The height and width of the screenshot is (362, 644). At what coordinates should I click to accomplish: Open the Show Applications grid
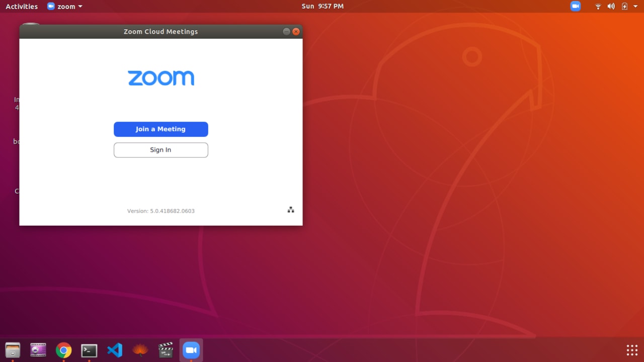[632, 350]
